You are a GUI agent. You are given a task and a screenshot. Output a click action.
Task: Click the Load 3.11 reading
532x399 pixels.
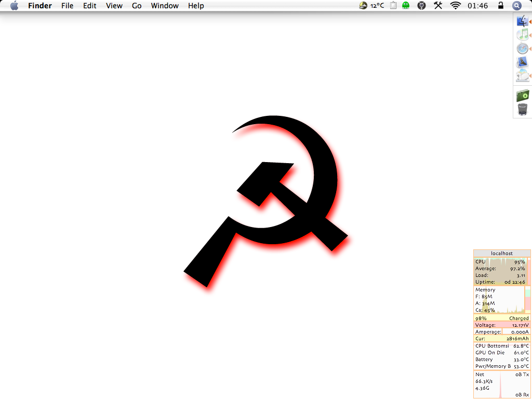pos(500,275)
